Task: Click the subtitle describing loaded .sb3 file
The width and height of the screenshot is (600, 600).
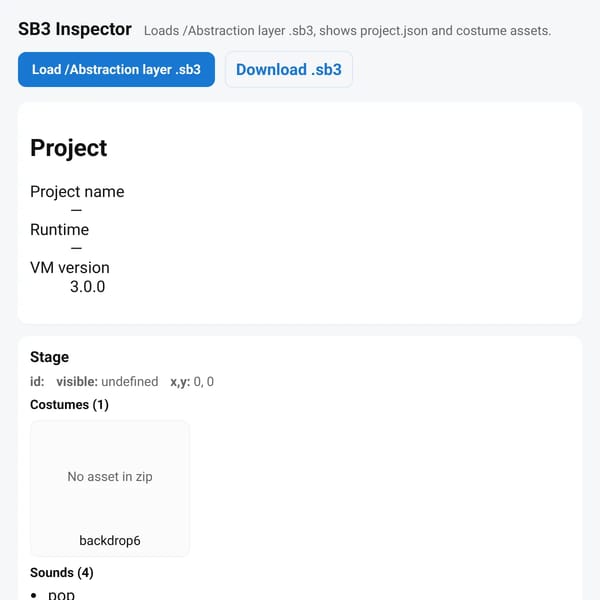Action: (x=347, y=31)
